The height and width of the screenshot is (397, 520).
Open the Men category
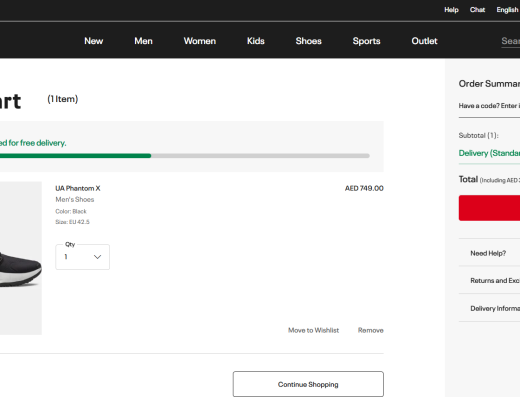tap(143, 41)
